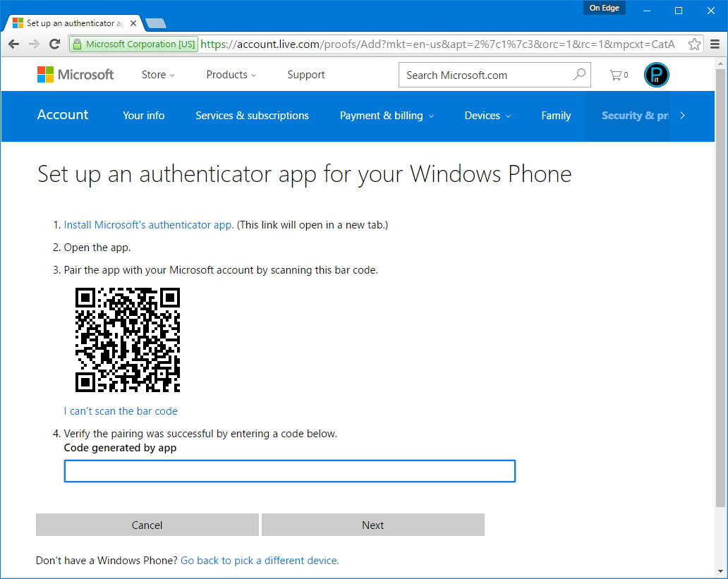Open Chrome hamburger menu
The image size is (728, 579).
(715, 44)
